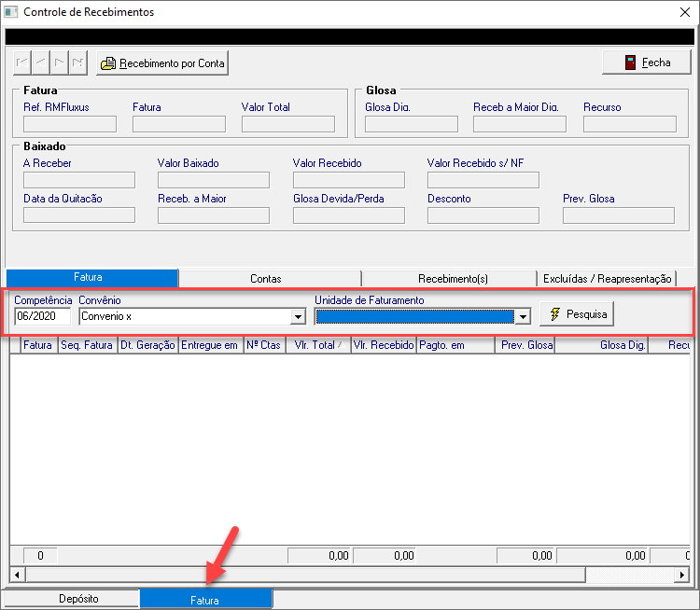Select the bottom Fatura tab
This screenshot has height=610, width=700.
[206, 600]
